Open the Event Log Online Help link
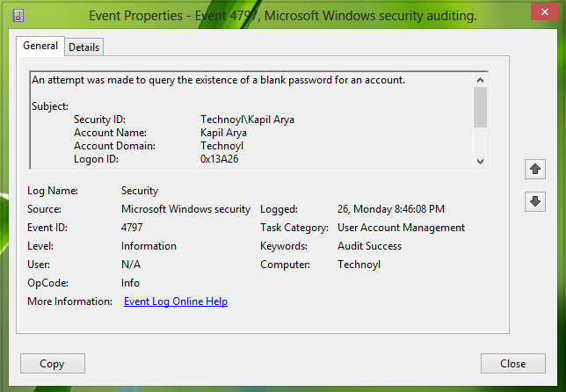Image resolution: width=566 pixels, height=392 pixels. pyautogui.click(x=176, y=301)
